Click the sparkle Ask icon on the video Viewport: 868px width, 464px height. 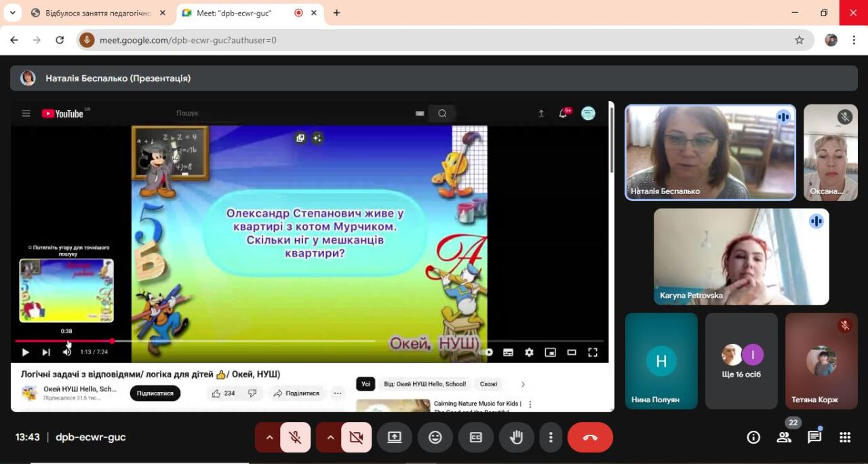point(317,138)
